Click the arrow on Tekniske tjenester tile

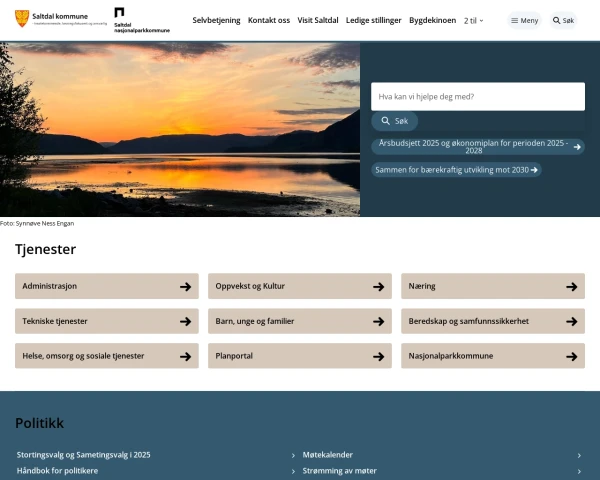(186, 322)
